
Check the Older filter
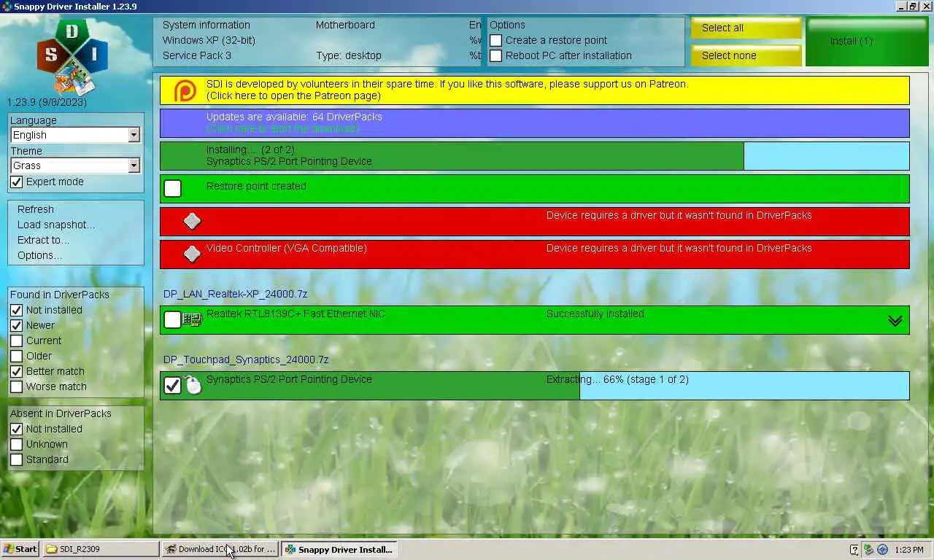pos(17,357)
